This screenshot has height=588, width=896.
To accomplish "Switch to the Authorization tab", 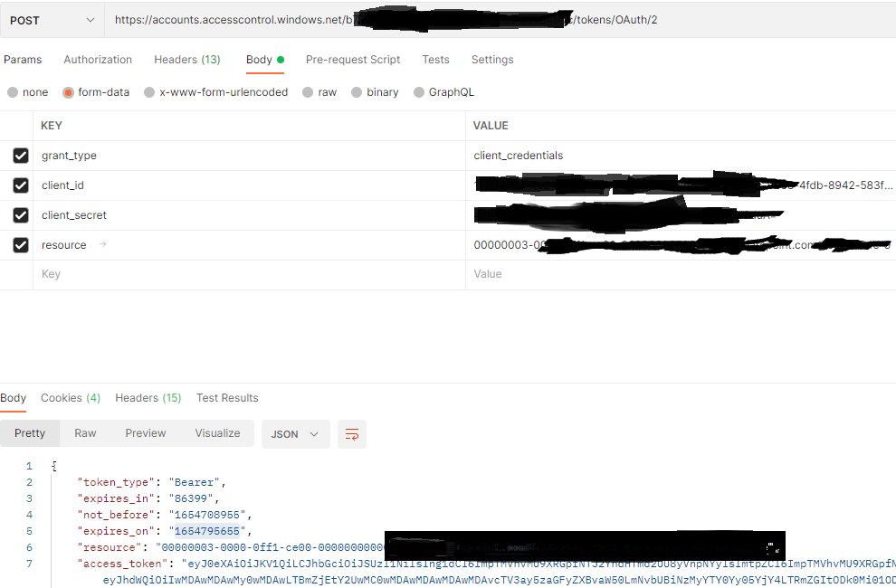I will point(98,60).
